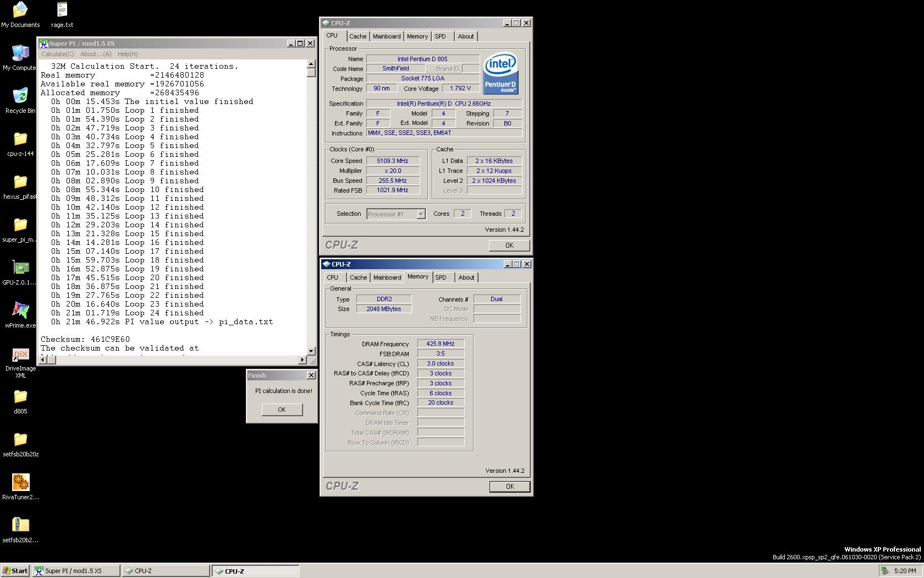The width and height of the screenshot is (924, 578).
Task: Launch the GPU-Z.0.1... icon
Action: tap(20, 272)
